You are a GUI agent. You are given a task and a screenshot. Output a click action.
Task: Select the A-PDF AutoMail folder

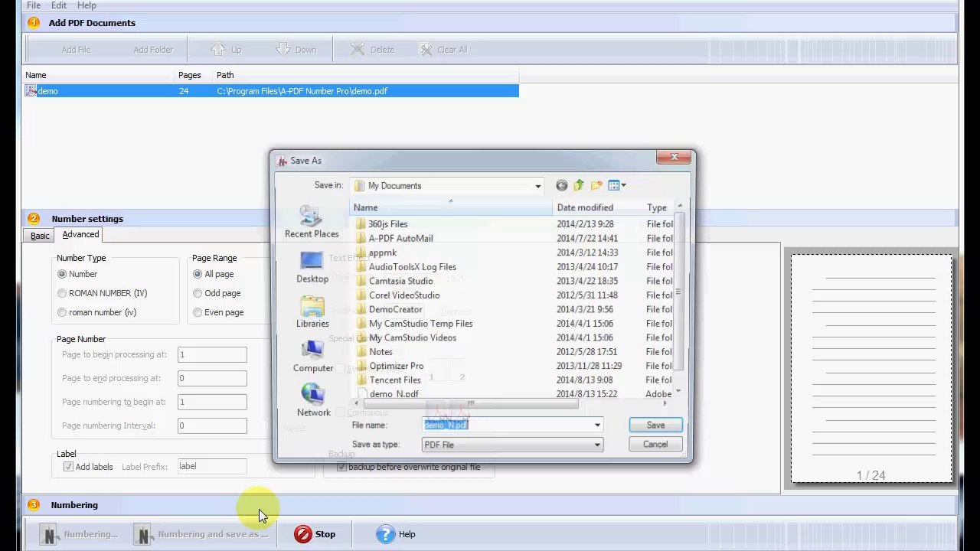400,238
